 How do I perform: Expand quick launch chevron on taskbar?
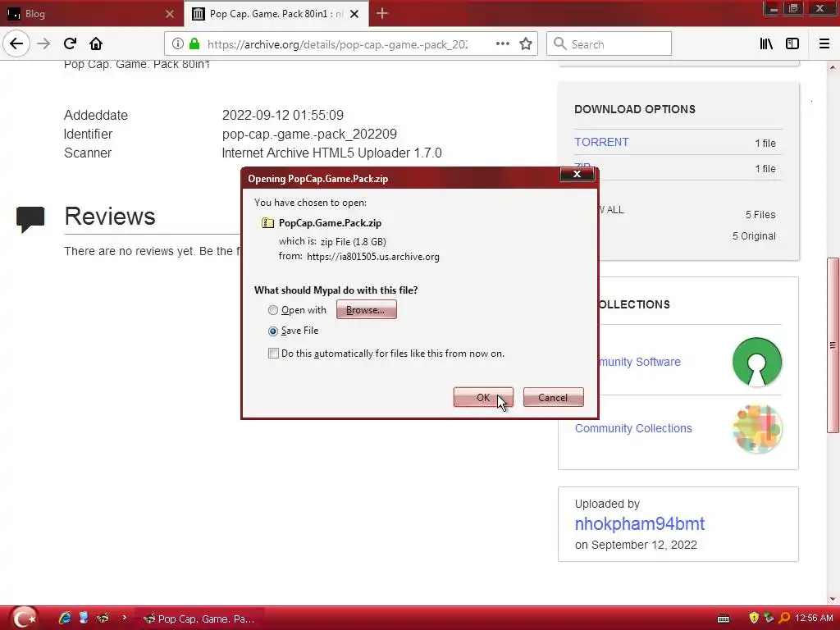pos(125,618)
